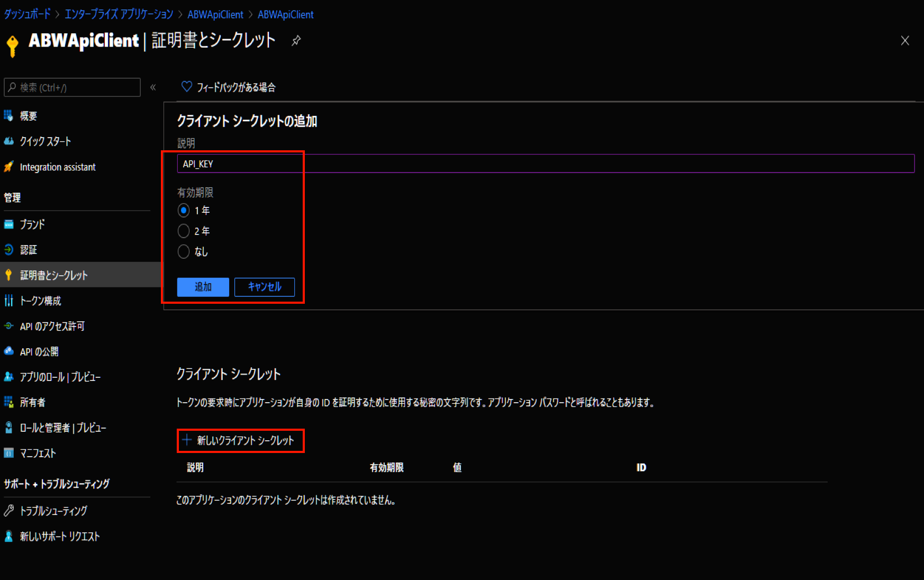Click the search box magnifier icon
This screenshot has height=580, width=924.
(12, 87)
